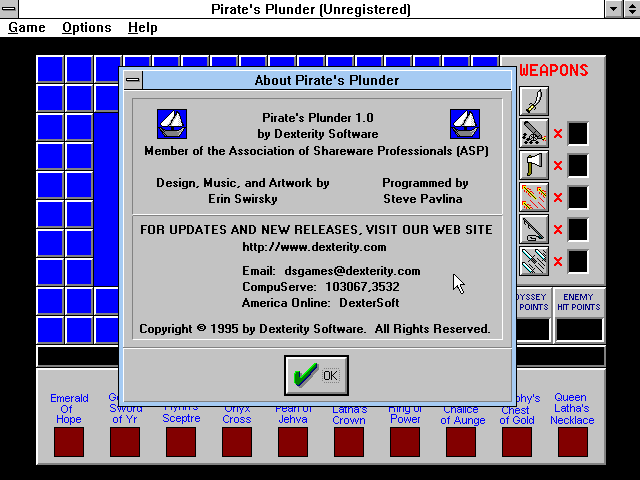Click the harpoon hook count box
The height and width of the screenshot is (480, 640).
pyautogui.click(x=578, y=229)
